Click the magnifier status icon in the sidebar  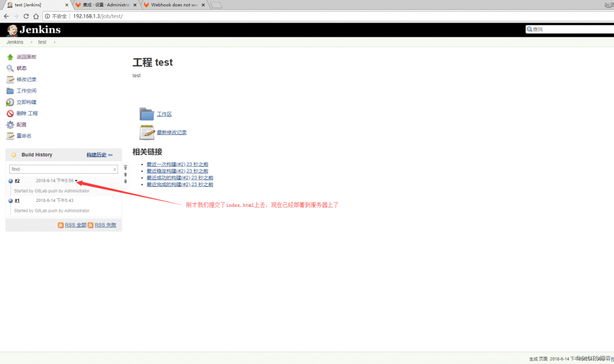(x=10, y=68)
